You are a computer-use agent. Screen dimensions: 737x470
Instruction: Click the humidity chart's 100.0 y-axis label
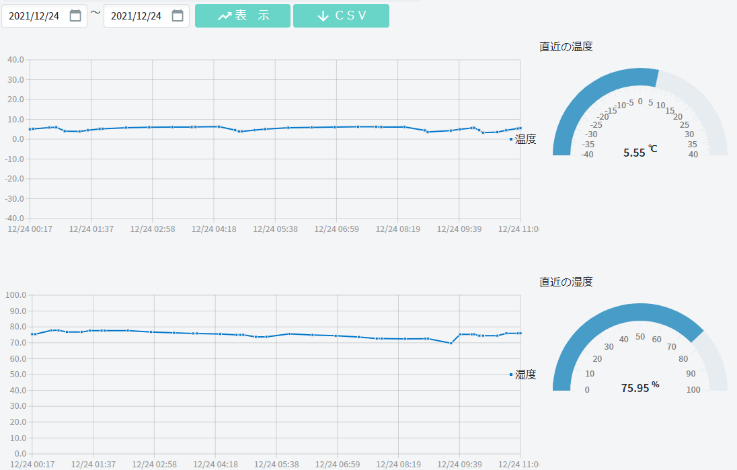tap(15, 295)
